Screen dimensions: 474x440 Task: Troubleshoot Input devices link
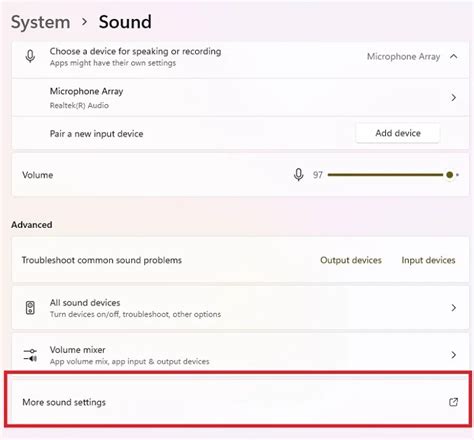(x=428, y=260)
